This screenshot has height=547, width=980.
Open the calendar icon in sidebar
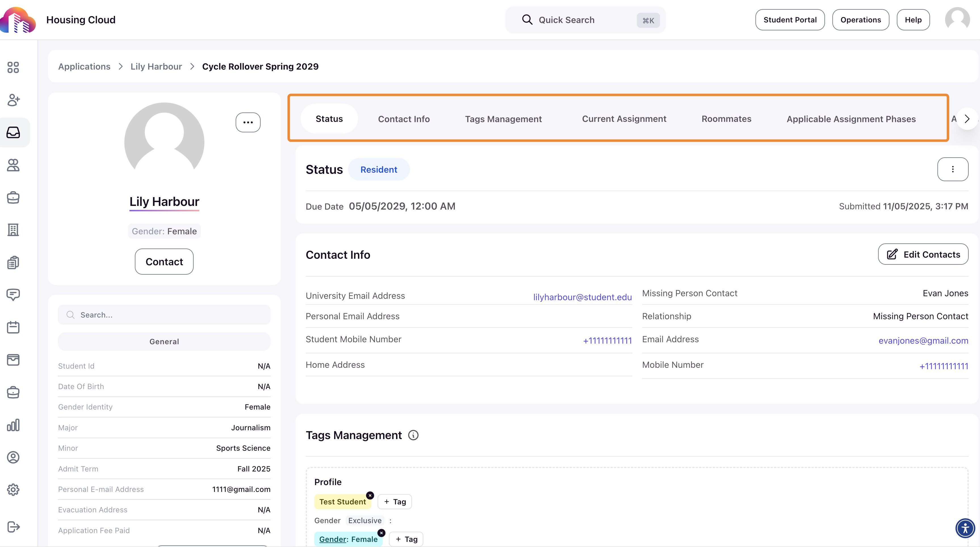(13, 327)
